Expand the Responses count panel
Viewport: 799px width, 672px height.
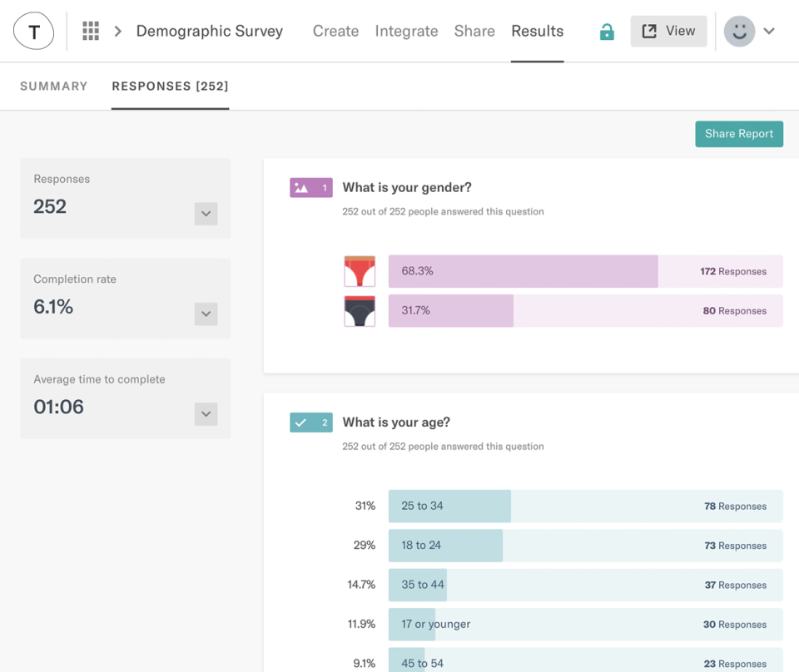[206, 214]
